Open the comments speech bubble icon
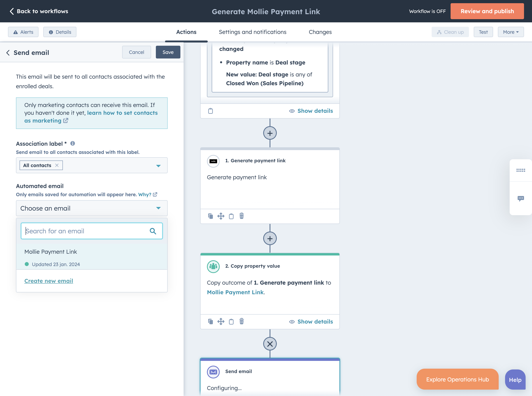This screenshot has width=532, height=396. coord(520,198)
